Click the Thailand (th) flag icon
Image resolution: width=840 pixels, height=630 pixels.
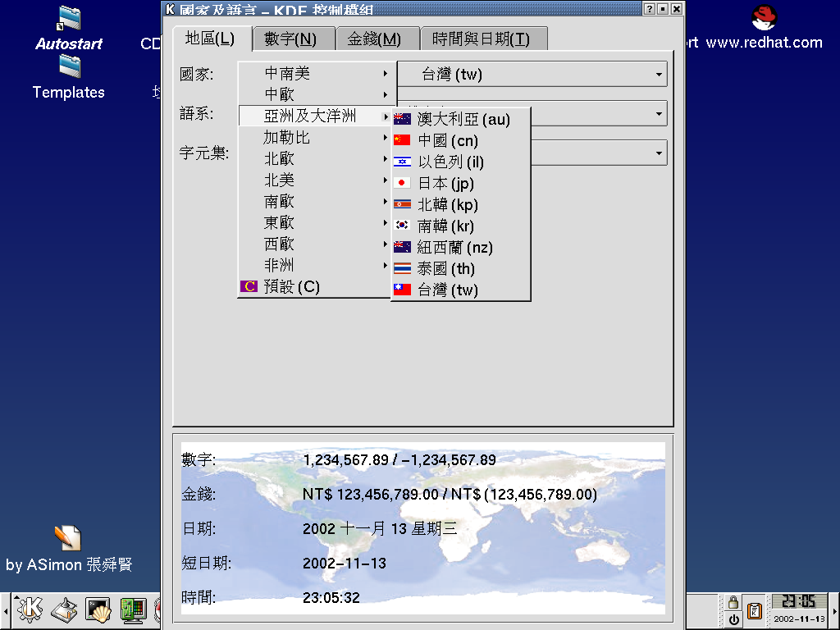coord(402,268)
